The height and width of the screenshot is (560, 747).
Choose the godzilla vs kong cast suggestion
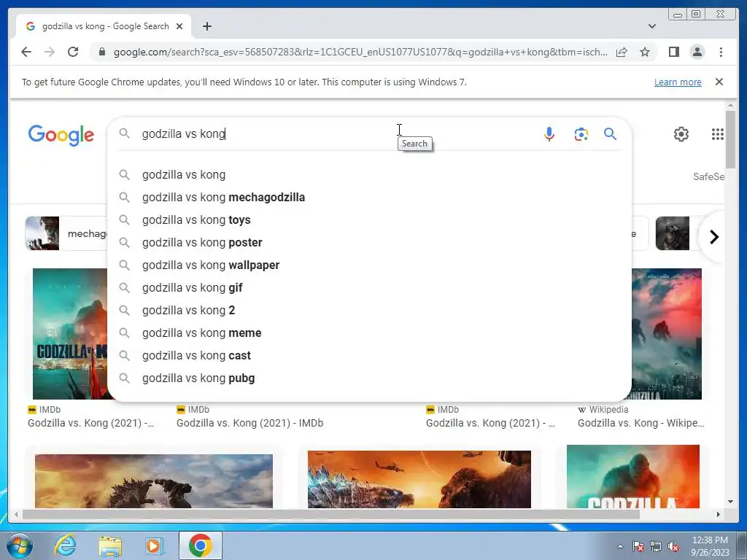coord(370,356)
